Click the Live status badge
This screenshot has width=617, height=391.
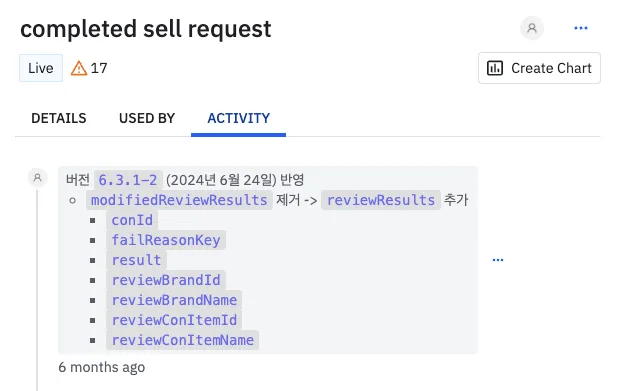pyautogui.click(x=41, y=68)
